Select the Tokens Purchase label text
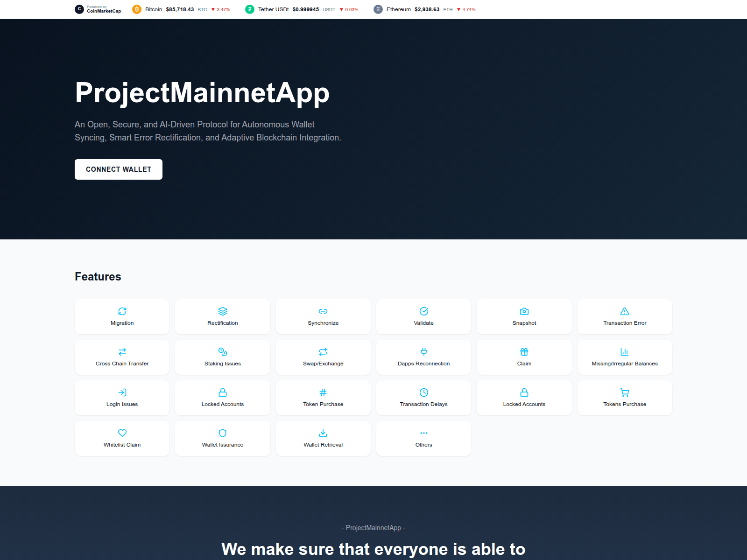This screenshot has height=560, width=747. pos(625,404)
